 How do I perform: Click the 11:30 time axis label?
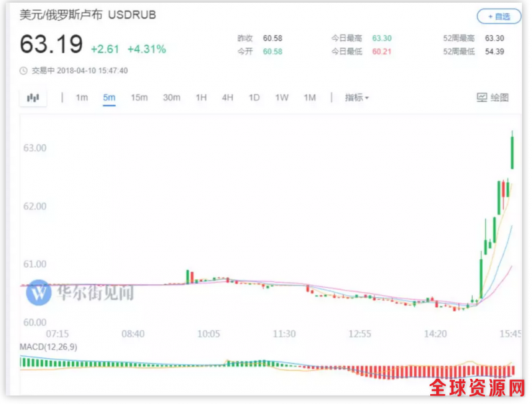[x=285, y=334]
